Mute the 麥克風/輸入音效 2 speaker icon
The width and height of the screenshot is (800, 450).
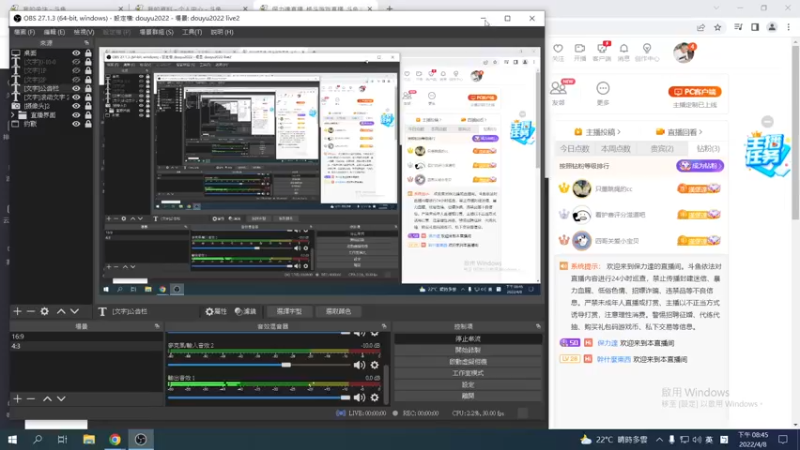359,365
